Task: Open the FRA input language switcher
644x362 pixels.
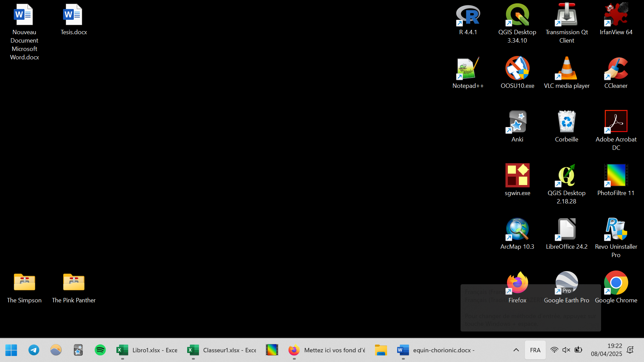Action: [x=535, y=350]
